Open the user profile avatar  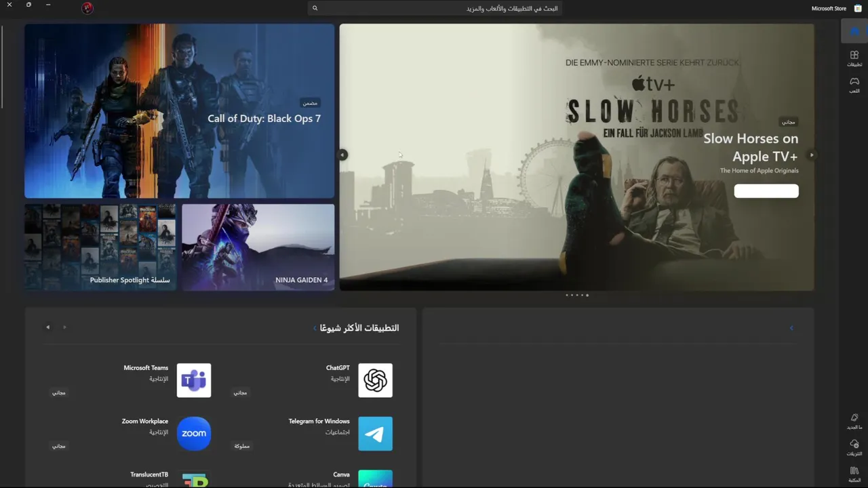[x=87, y=8]
